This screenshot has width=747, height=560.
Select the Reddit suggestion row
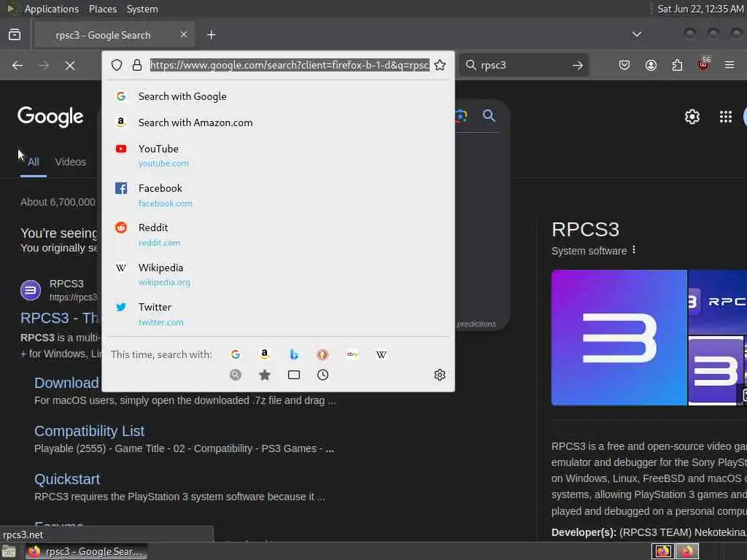click(278, 234)
